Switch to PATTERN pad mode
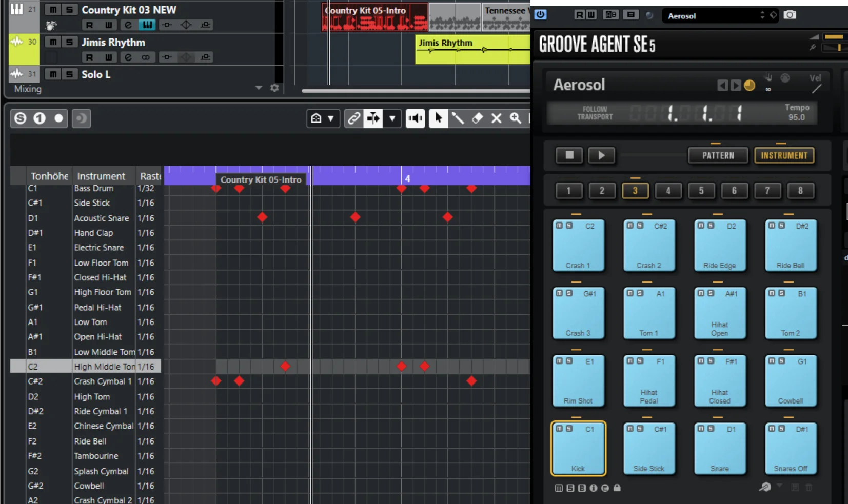The height and width of the screenshot is (504, 848). pyautogui.click(x=718, y=155)
